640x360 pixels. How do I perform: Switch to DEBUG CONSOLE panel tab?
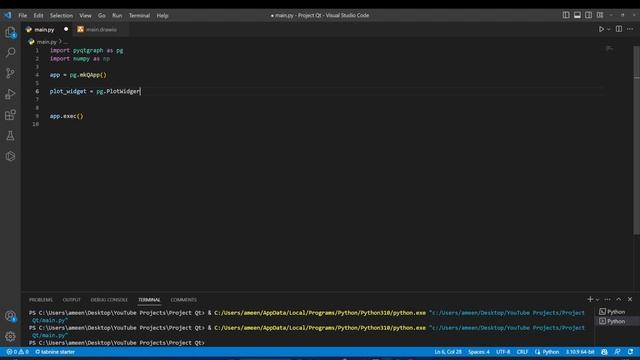(109, 300)
